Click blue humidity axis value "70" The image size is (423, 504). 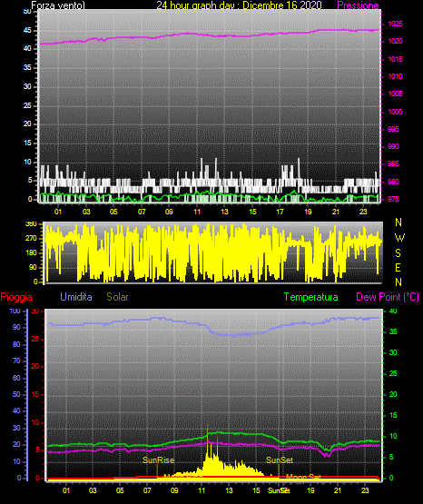point(16,361)
